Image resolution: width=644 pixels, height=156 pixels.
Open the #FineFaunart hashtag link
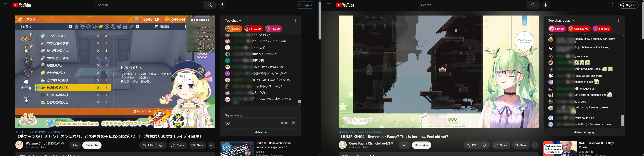point(356,132)
